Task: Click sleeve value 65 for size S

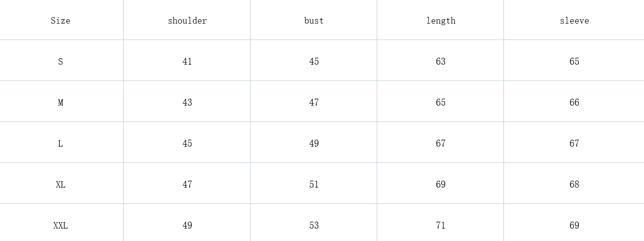Action: [x=574, y=62]
